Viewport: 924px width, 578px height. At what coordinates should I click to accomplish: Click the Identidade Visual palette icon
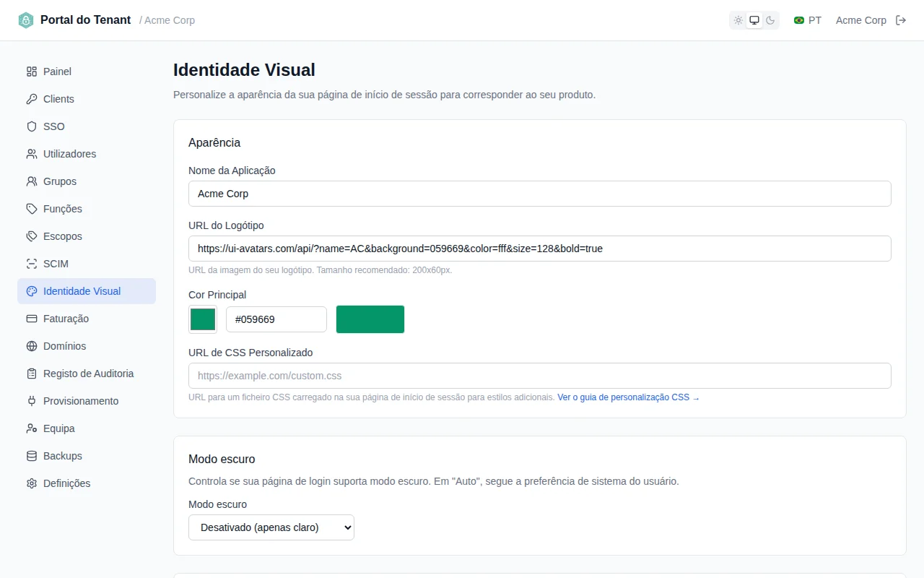tap(32, 291)
